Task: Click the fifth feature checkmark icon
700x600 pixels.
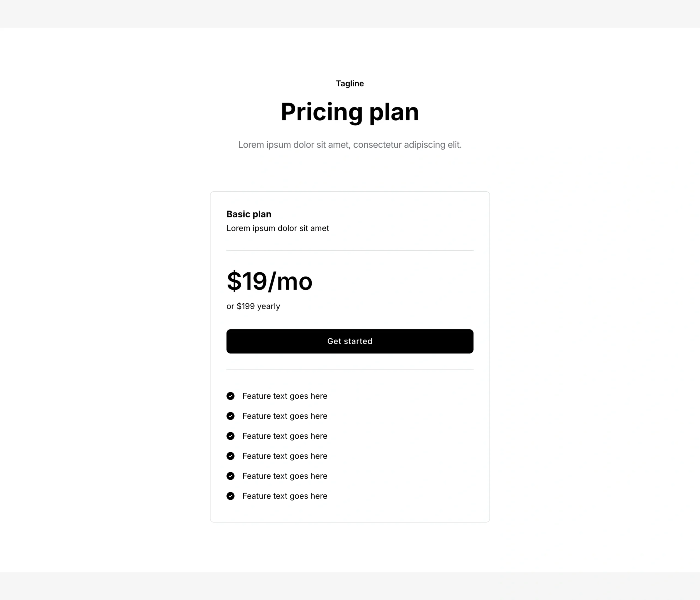Action: [x=231, y=476]
